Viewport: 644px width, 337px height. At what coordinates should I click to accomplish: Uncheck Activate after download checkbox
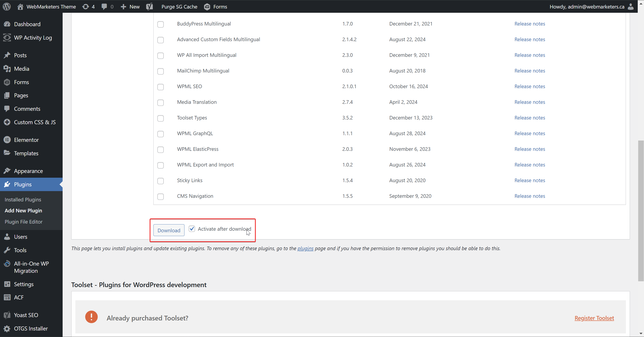(192, 229)
